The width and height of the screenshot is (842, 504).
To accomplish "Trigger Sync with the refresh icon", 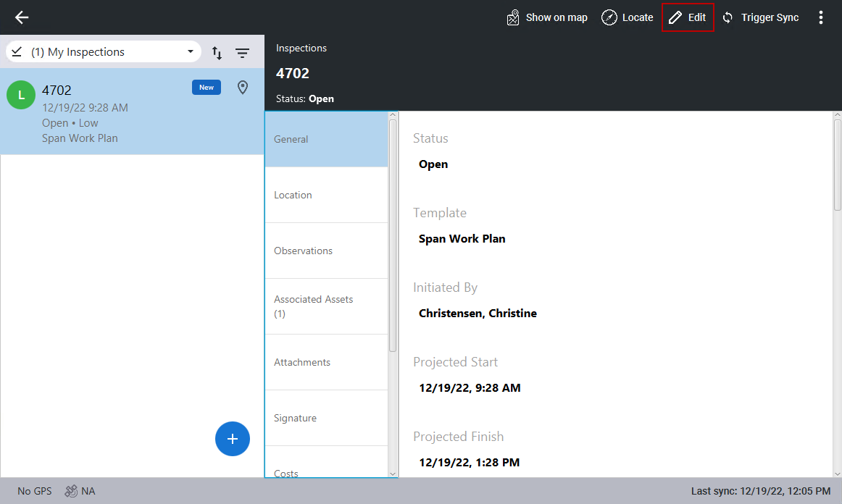I will [728, 17].
